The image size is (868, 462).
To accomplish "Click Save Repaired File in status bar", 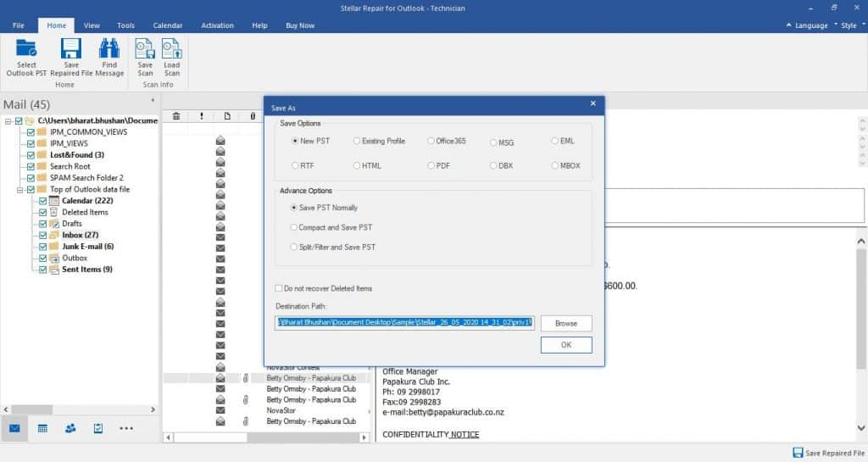I will [828, 454].
